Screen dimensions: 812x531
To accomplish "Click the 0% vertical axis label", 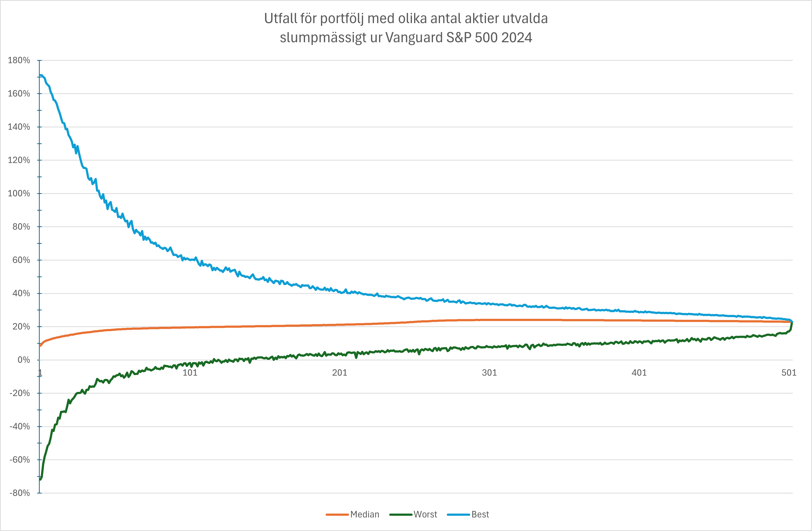I will coord(24,360).
